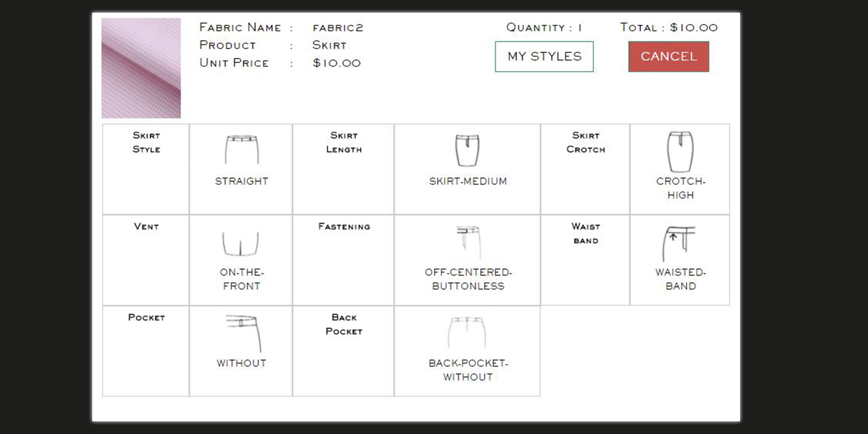Click the Fastening category label
The height and width of the screenshot is (434, 868).
pyautogui.click(x=344, y=226)
